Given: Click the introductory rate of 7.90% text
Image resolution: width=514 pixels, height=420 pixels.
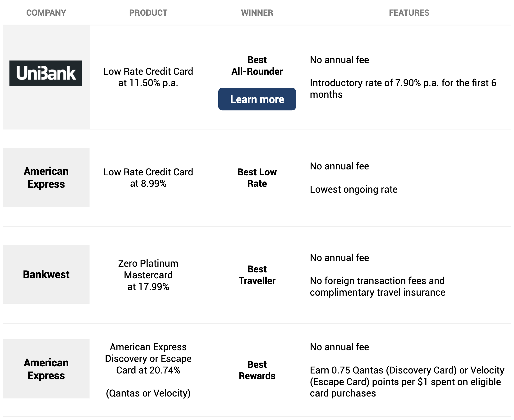Looking at the screenshot, I should pyautogui.click(x=403, y=88).
